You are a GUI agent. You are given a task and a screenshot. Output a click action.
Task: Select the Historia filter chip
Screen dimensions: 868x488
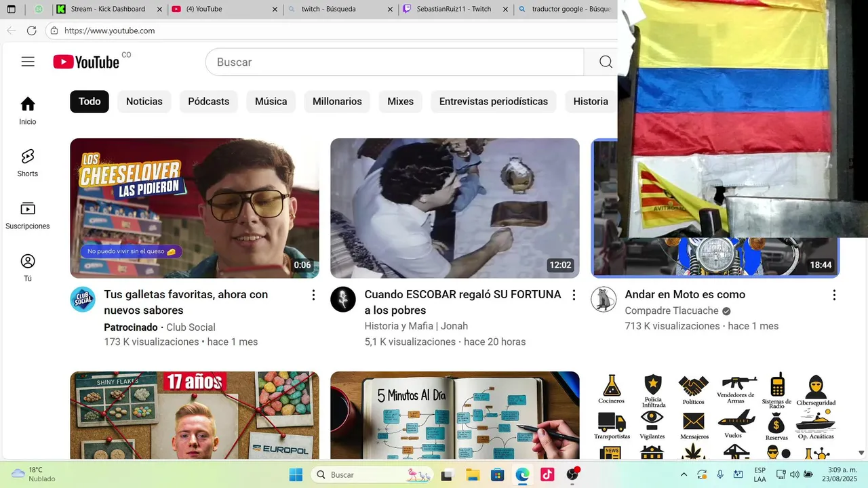coord(591,101)
